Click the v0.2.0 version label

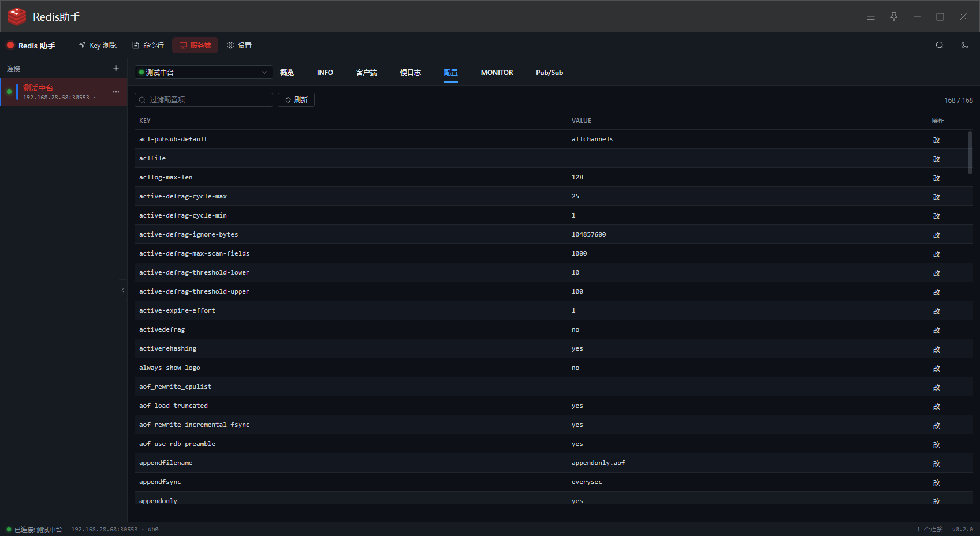coord(963,529)
